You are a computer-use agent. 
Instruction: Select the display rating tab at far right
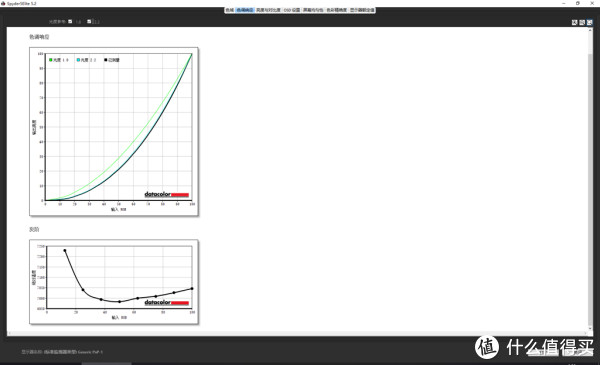point(362,10)
